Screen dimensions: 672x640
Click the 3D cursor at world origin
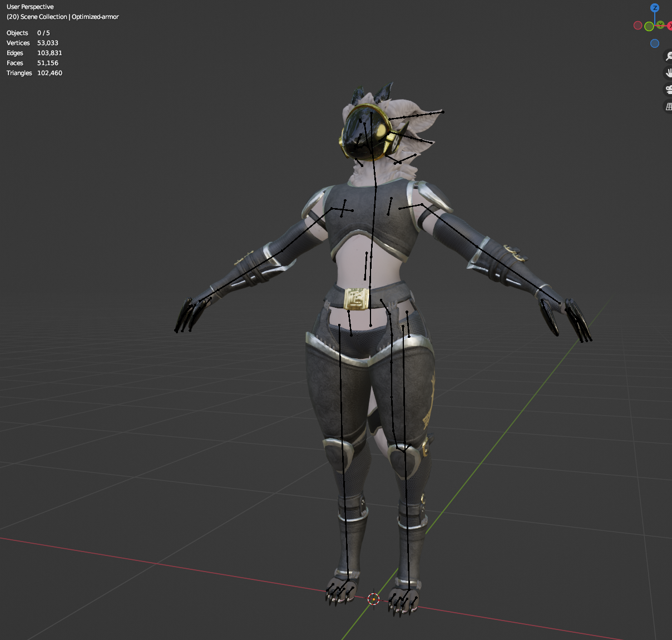click(x=373, y=599)
